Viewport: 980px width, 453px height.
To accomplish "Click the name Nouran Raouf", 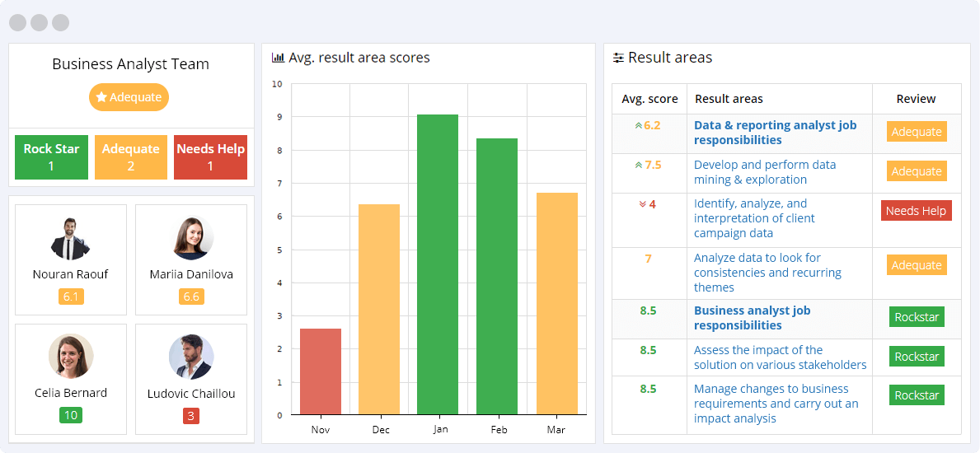I will pyautogui.click(x=70, y=274).
